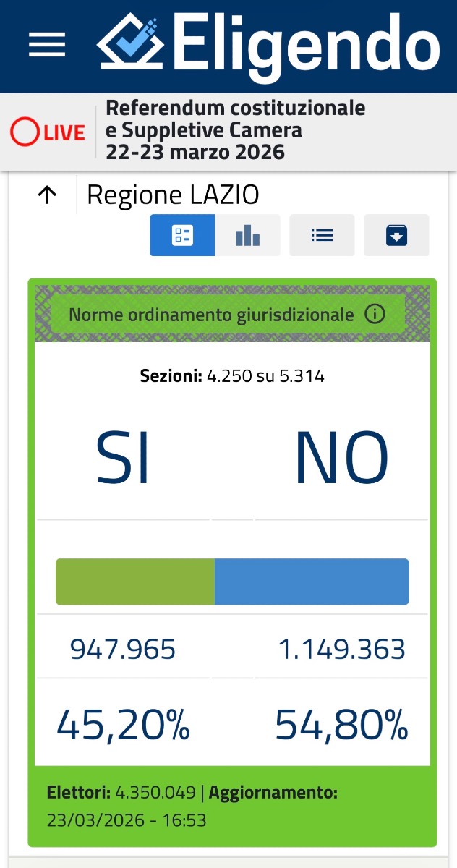
Task: Select the Regione LAZIO heading
Action: coord(173,195)
